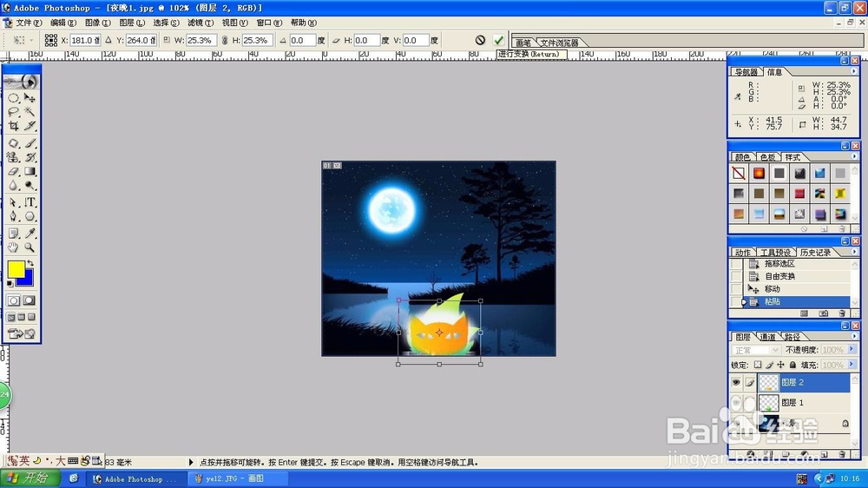Image resolution: width=868 pixels, height=488 pixels.
Task: Set history brush source for 移动 state
Action: (x=736, y=289)
